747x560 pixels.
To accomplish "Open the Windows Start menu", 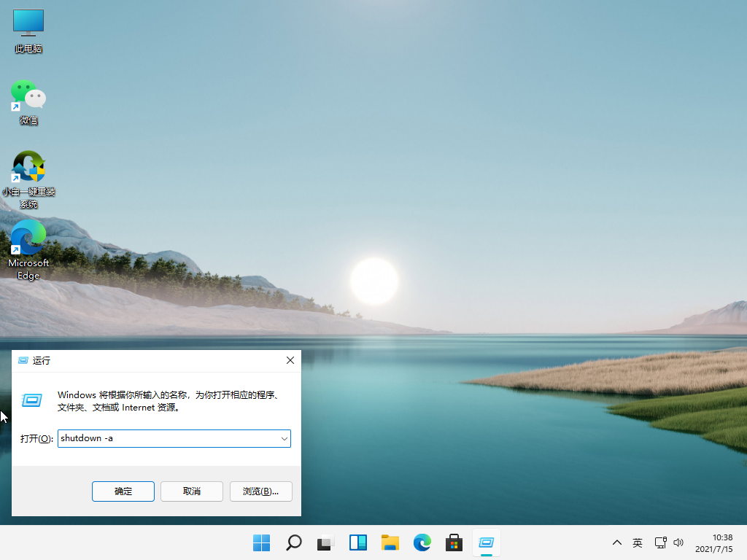I will (x=261, y=542).
